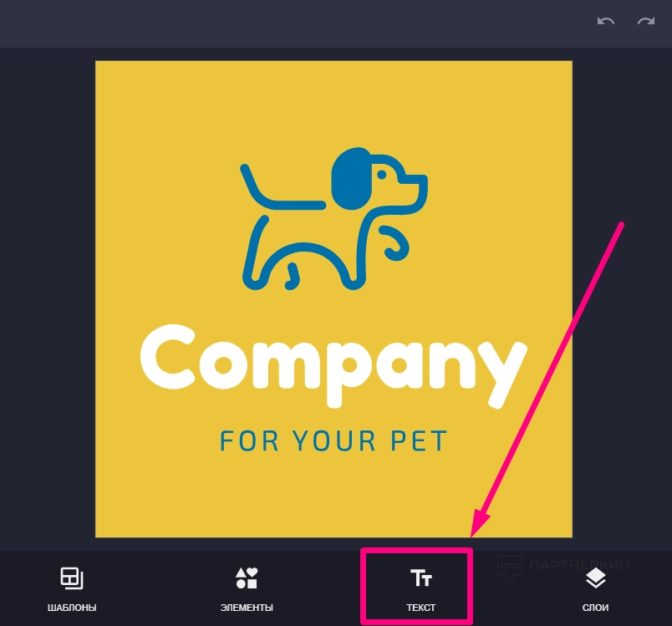
Task: Select the Текст Tt icon
Action: pyautogui.click(x=421, y=578)
